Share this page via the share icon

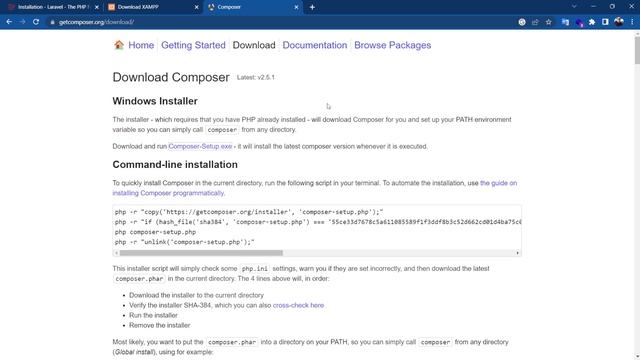pyautogui.click(x=535, y=22)
